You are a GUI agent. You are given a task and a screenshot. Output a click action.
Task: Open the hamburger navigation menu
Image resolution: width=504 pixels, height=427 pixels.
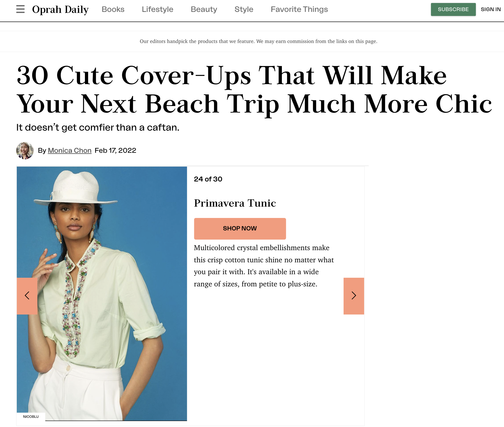[20, 9]
